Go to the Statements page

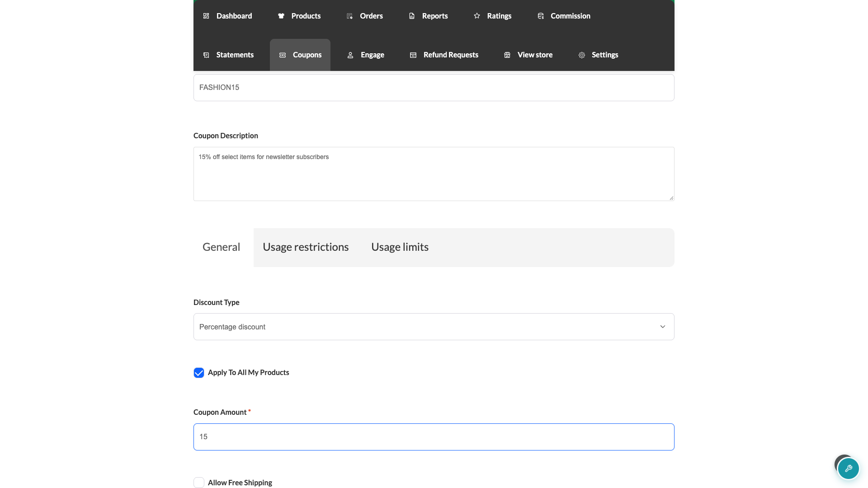pyautogui.click(x=228, y=55)
